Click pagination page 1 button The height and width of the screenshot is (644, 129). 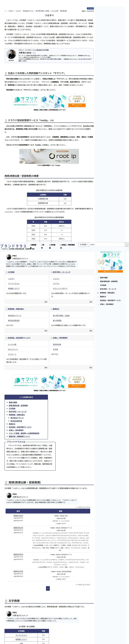pyautogui.click(x=48, y=588)
